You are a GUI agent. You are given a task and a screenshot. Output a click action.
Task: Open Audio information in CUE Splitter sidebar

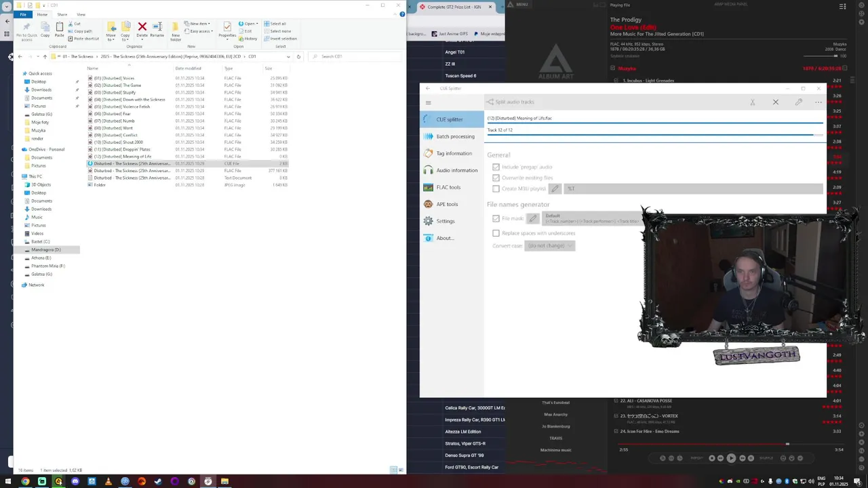coord(452,170)
